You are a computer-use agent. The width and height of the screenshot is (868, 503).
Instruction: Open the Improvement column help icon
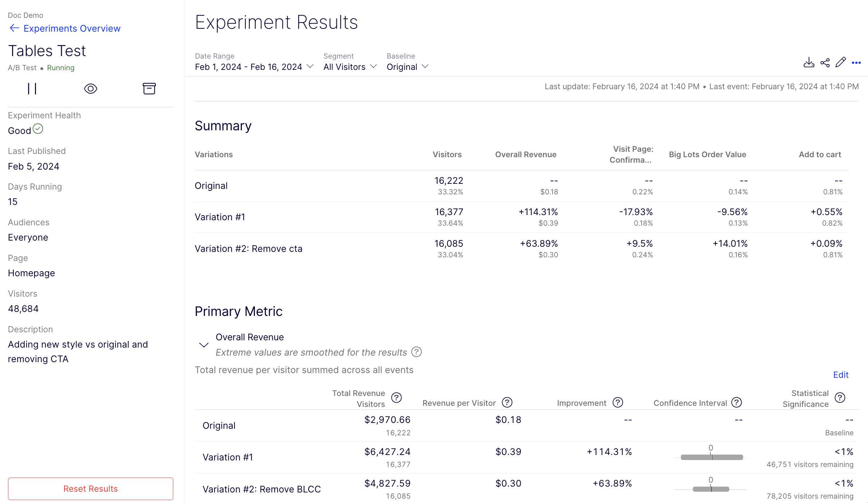click(617, 403)
